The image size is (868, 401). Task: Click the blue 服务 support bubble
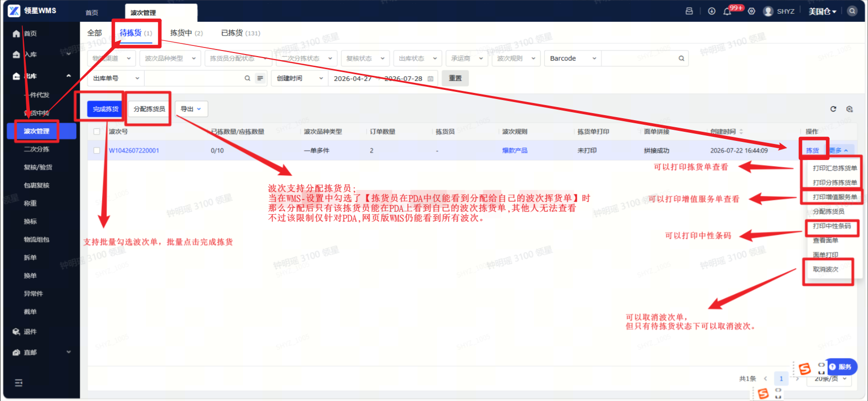click(840, 367)
